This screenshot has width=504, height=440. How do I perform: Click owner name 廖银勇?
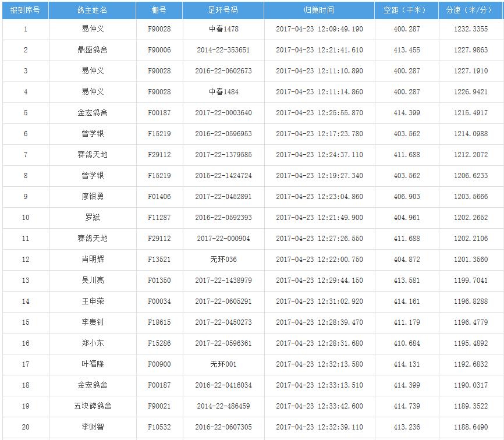click(93, 197)
